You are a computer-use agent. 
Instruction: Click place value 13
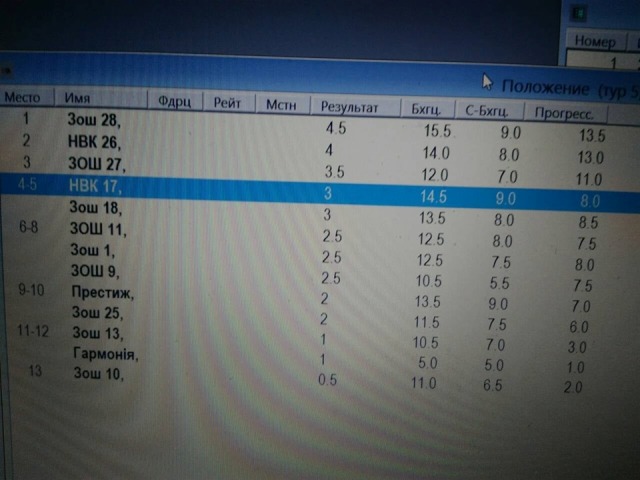(35, 371)
